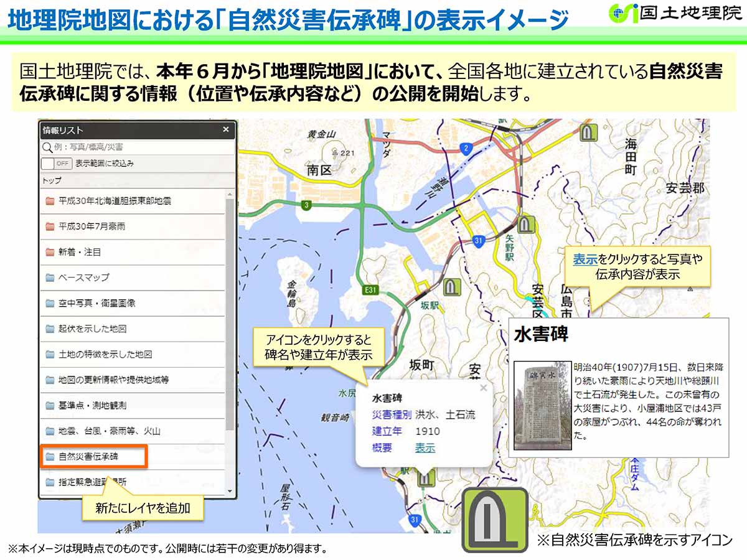The height and width of the screenshot is (560, 747).
Task: Click folder icon beside 平成30年7月豪雨
Action: (50, 226)
